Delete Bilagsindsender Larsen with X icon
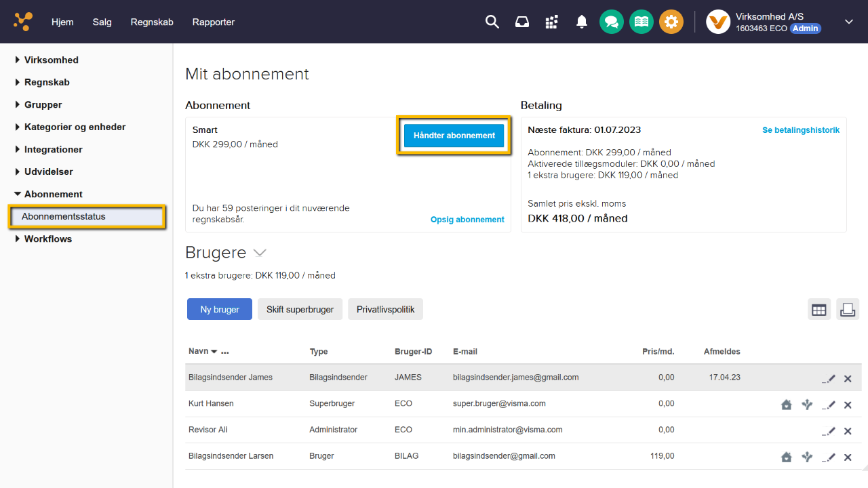Image resolution: width=868 pixels, height=488 pixels. click(848, 457)
